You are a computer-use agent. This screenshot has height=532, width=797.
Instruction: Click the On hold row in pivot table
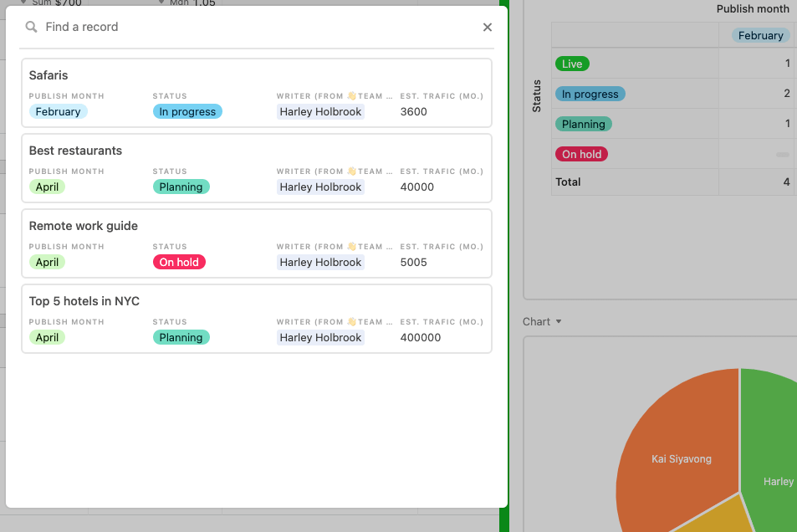click(x=581, y=154)
